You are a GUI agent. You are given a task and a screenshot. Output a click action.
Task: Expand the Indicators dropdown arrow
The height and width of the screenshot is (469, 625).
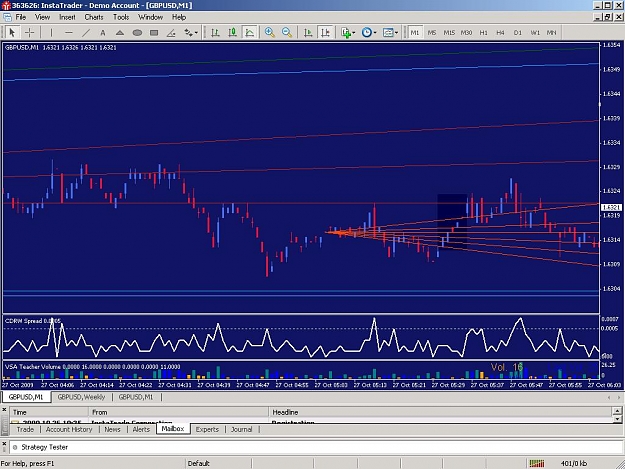tap(354, 33)
